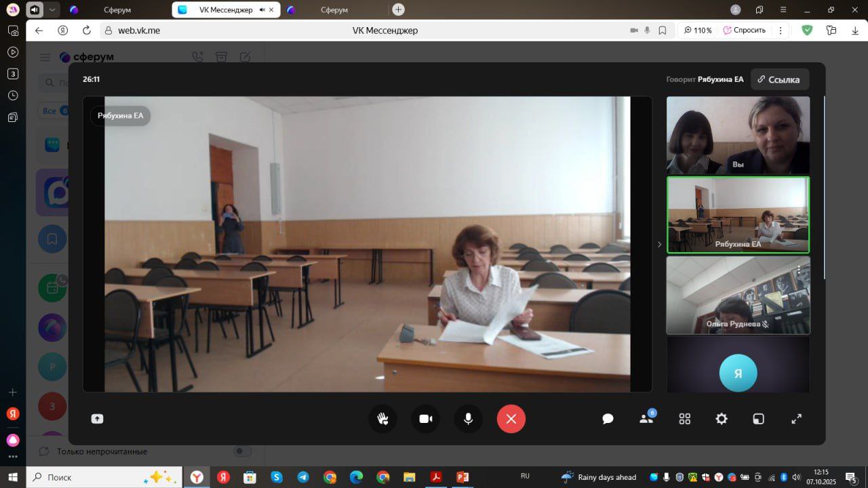Select the VK Мессенджер browser tab
868x488 pixels.
pyautogui.click(x=225, y=10)
